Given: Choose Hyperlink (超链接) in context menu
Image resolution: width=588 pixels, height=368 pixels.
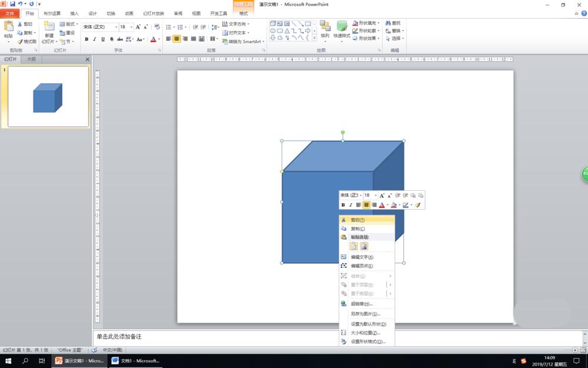Looking at the screenshot, I should point(367,303).
